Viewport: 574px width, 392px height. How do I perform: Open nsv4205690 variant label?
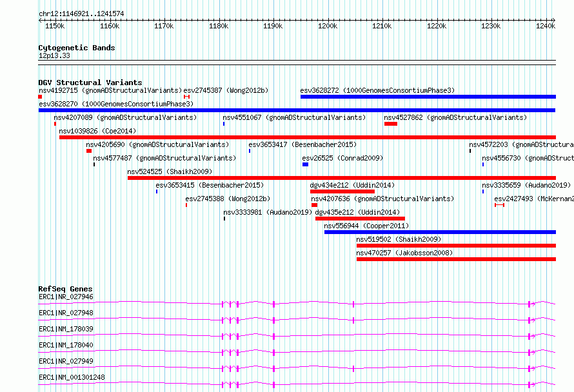click(157, 144)
